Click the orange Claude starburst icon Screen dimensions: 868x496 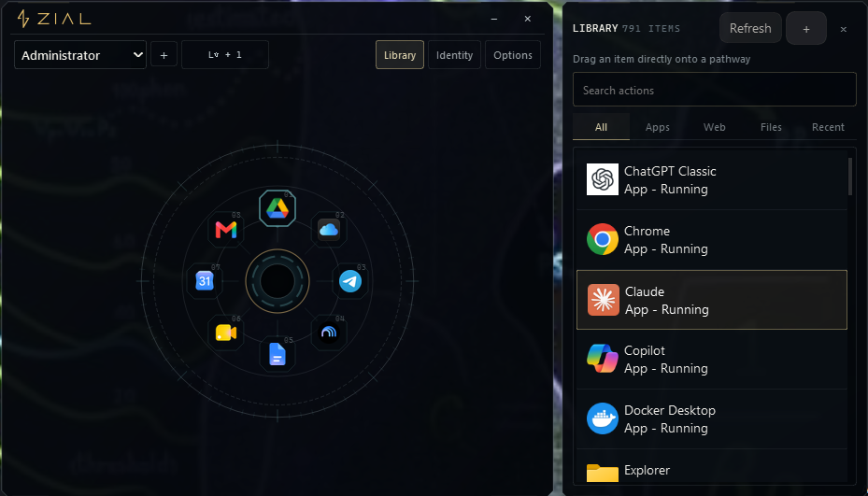pyautogui.click(x=604, y=300)
